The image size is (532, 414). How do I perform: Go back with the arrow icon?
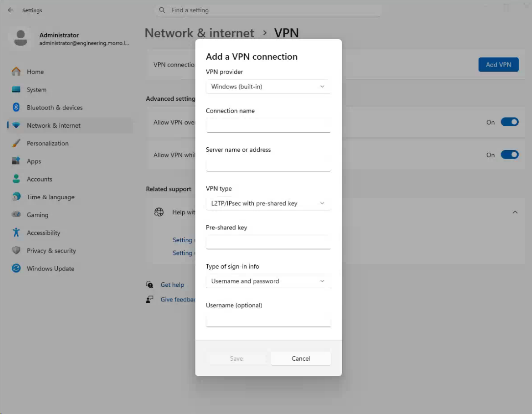[x=10, y=10]
